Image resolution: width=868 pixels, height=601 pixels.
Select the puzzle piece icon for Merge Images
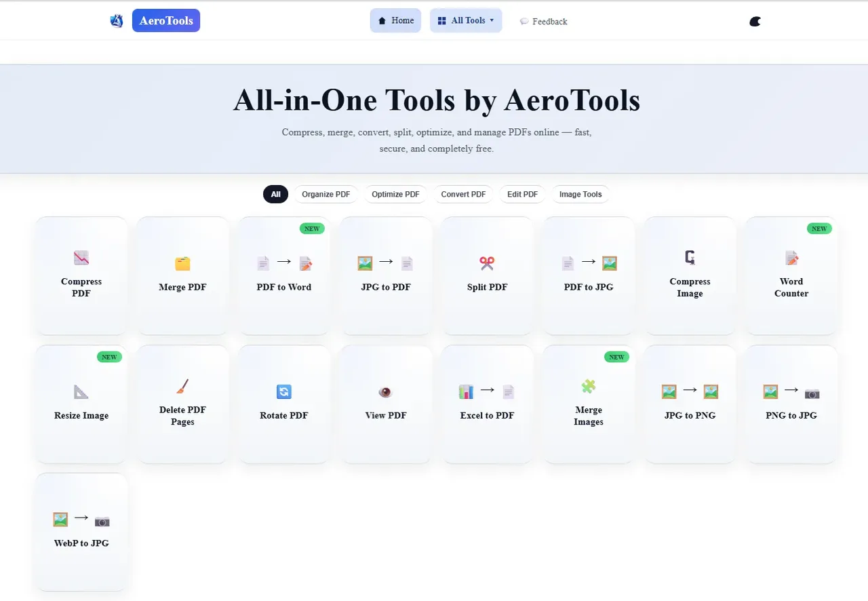coord(589,386)
